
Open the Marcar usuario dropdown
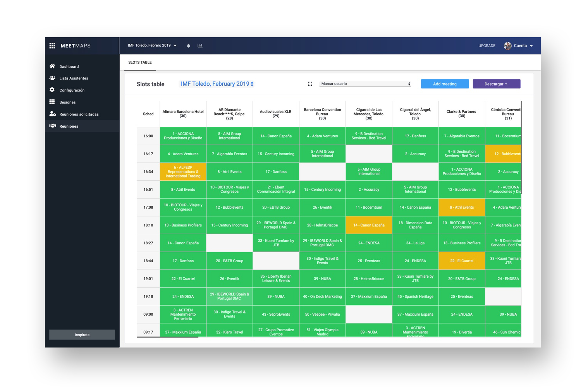pyautogui.click(x=365, y=84)
